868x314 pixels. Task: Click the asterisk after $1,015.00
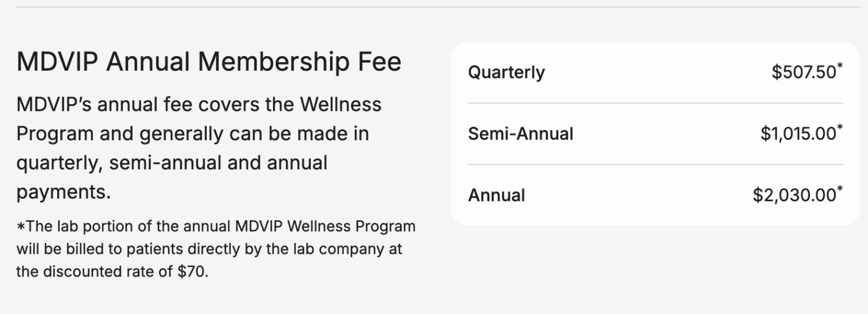(840, 128)
